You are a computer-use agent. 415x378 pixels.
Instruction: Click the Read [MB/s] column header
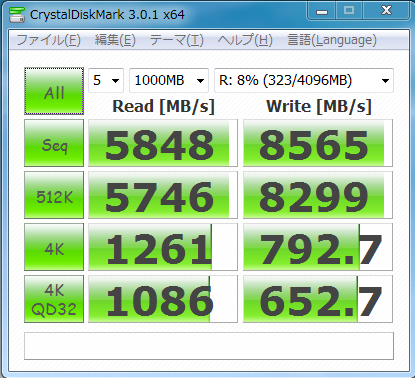tap(163, 107)
